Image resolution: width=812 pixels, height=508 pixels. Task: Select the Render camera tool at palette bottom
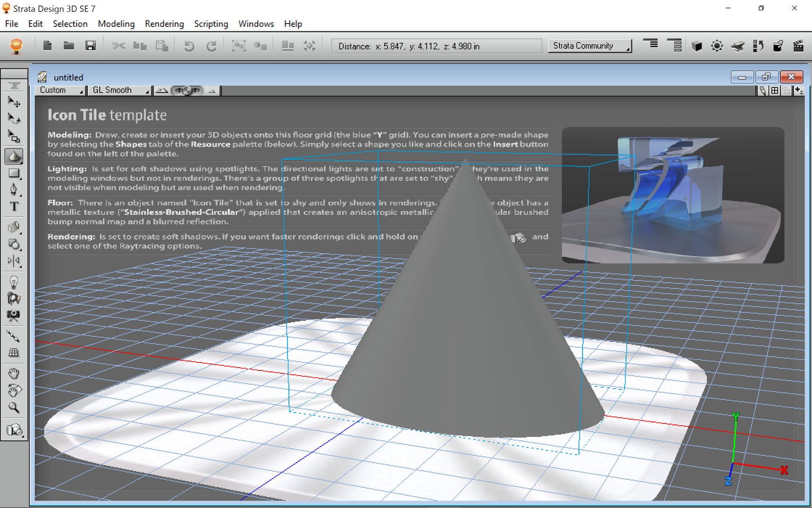click(x=14, y=430)
